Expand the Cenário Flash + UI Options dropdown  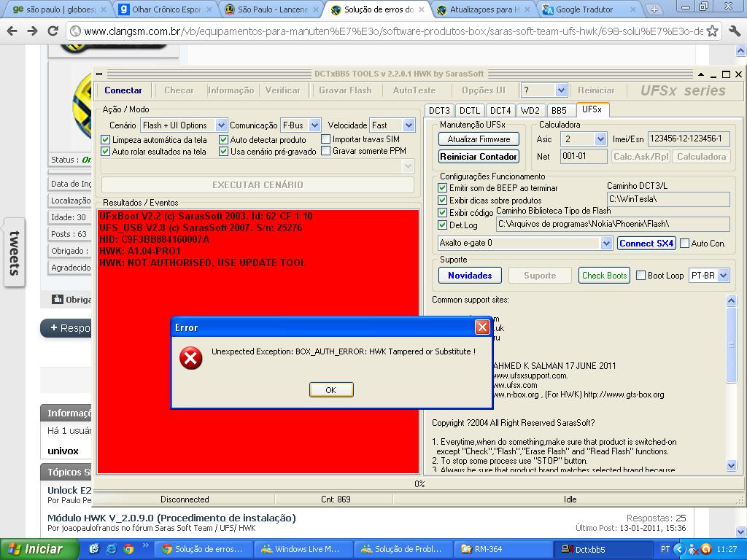[222, 125]
